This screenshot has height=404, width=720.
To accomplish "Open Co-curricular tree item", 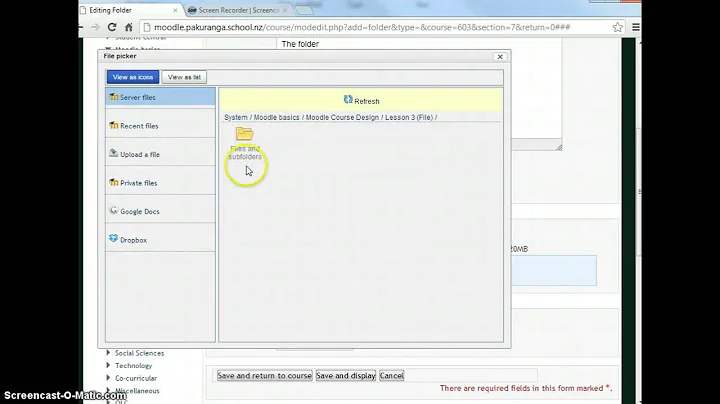I will click(x=136, y=378).
